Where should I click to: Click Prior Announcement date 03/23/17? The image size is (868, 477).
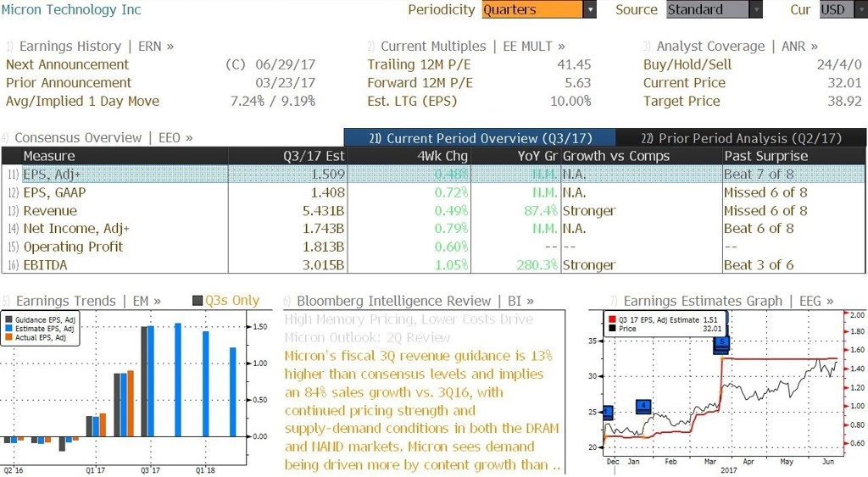coord(285,83)
